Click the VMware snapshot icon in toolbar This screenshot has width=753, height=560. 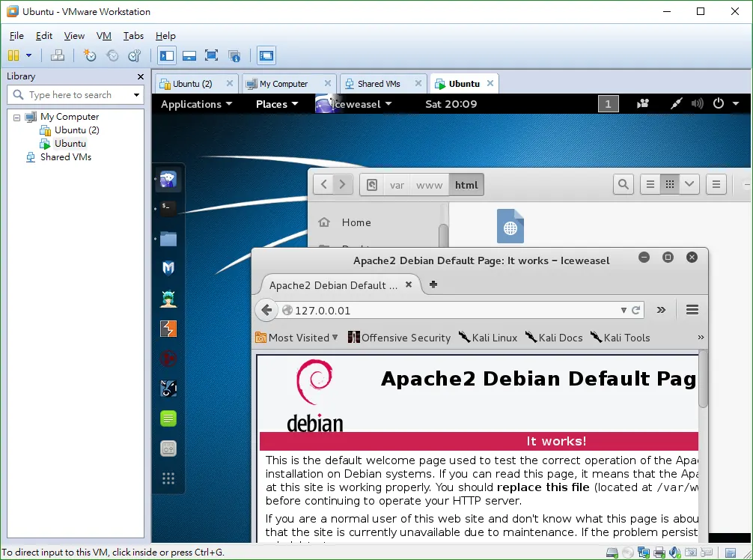click(90, 55)
